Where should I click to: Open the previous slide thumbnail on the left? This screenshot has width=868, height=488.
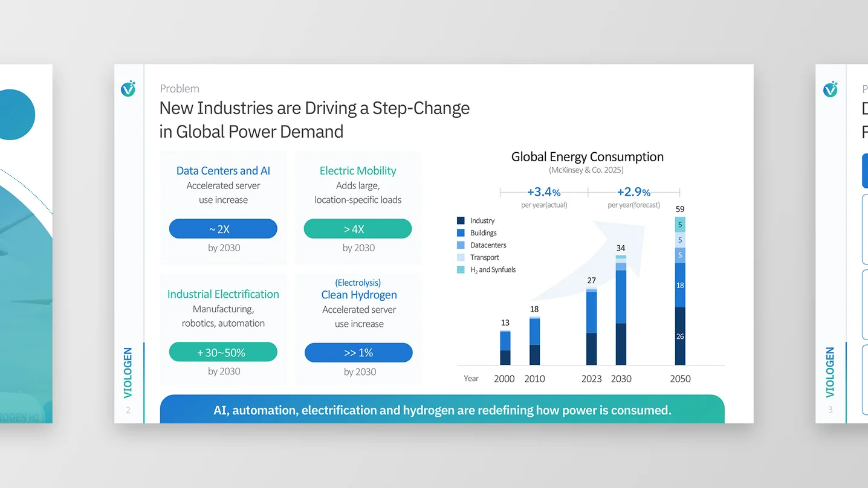pos(26,244)
